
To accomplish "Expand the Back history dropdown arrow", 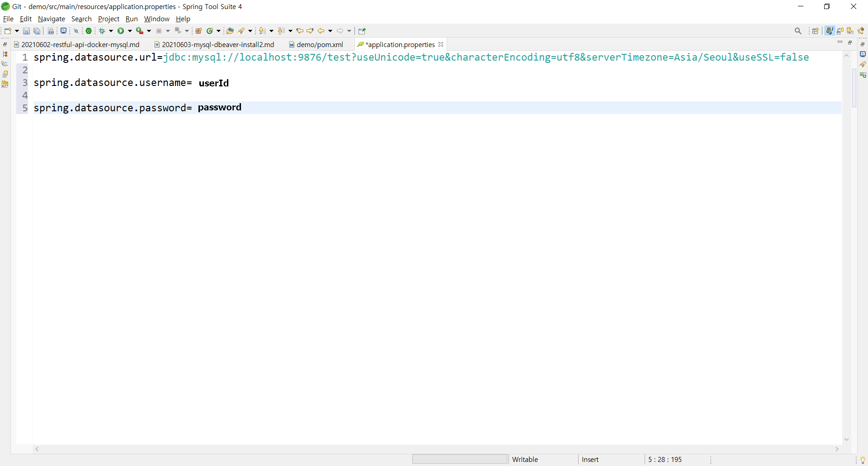I will [x=330, y=31].
